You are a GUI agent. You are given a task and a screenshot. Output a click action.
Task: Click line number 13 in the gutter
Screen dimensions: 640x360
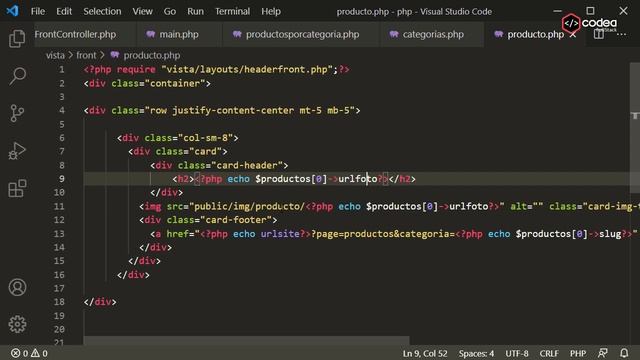[x=59, y=233]
